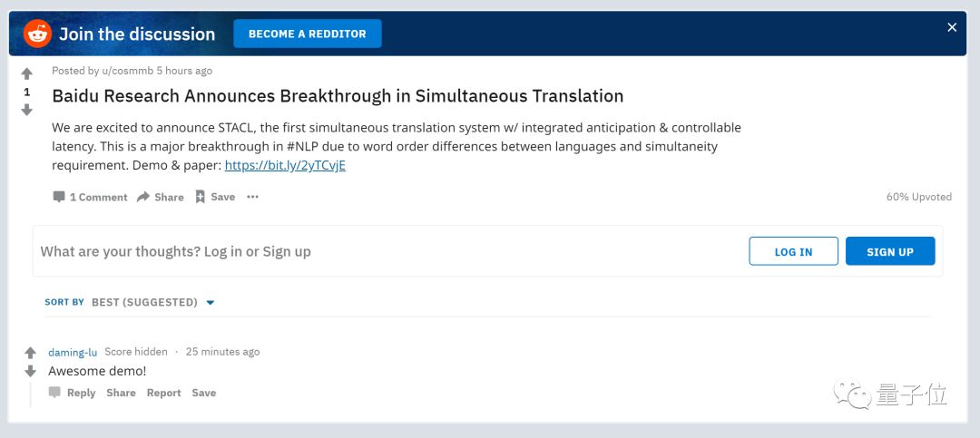Screen dimensions: 980x438
Task: Open daming-lu's user profile
Action: coord(73,352)
